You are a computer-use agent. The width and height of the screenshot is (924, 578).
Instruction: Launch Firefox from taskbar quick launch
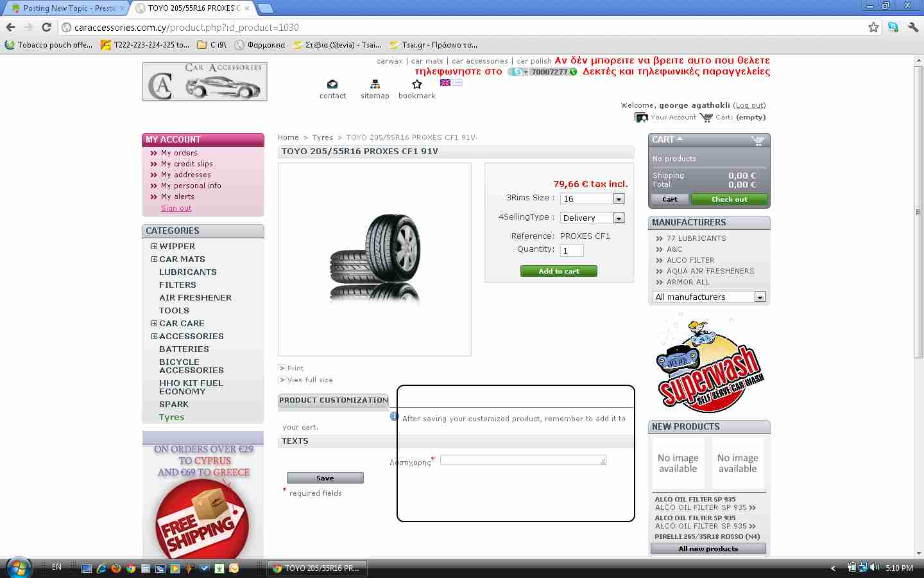click(116, 568)
